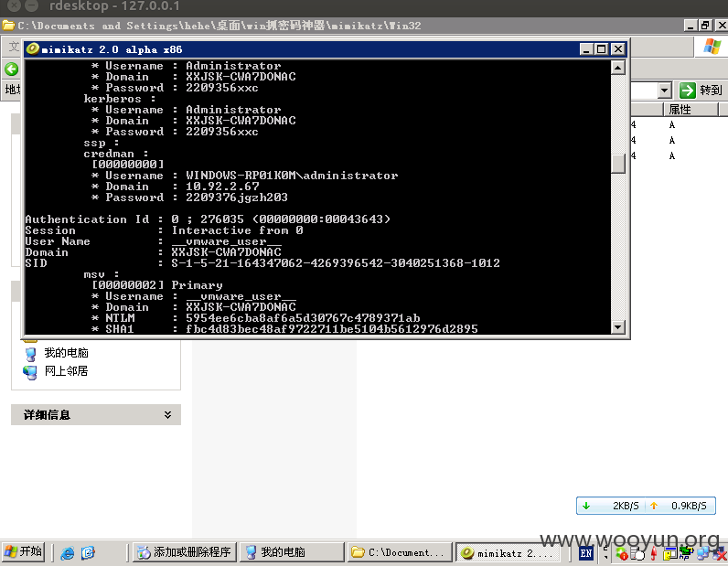Click the network connection tray icon with red X
This screenshot has width=728, height=566.
(719, 553)
